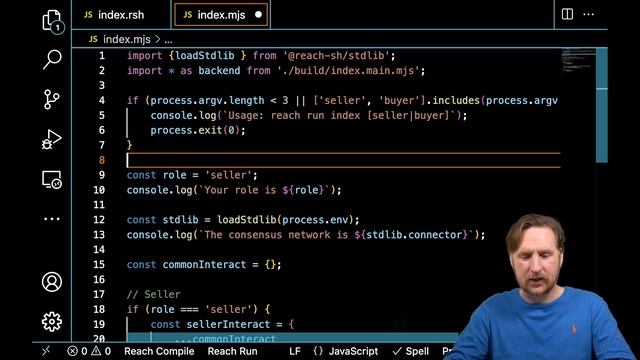Click 'loadStdlib' in the line 1 import
This screenshot has width=640, height=360.
tap(204, 56)
